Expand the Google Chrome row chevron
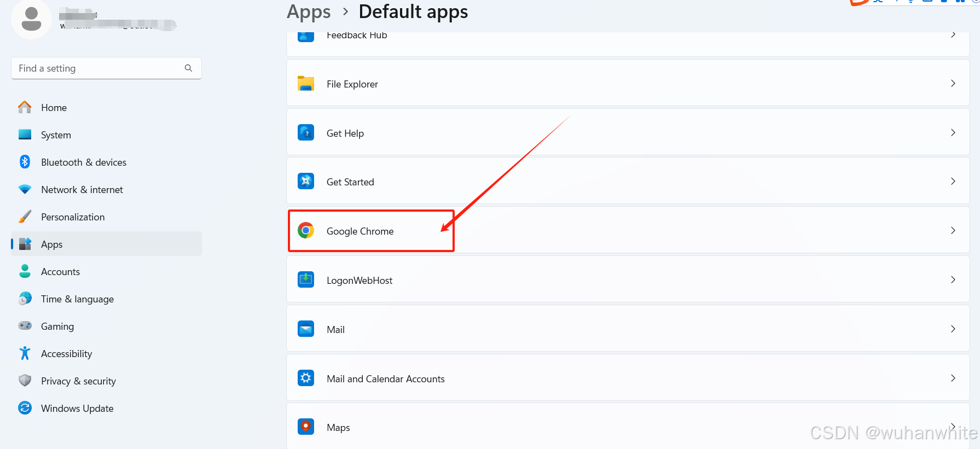The width and height of the screenshot is (980, 449). 953,230
